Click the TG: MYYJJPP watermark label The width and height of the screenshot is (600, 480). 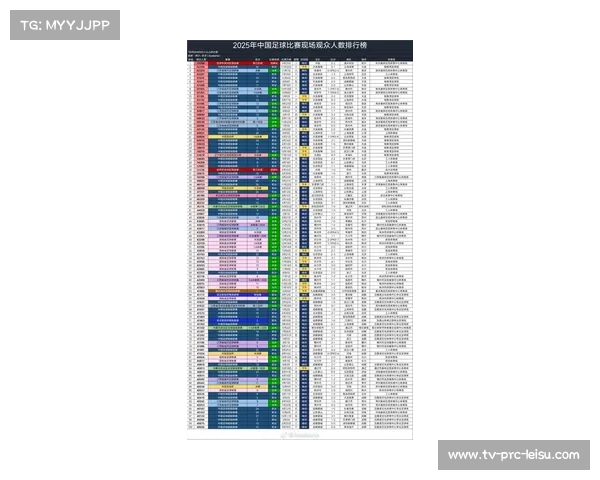coord(64,25)
